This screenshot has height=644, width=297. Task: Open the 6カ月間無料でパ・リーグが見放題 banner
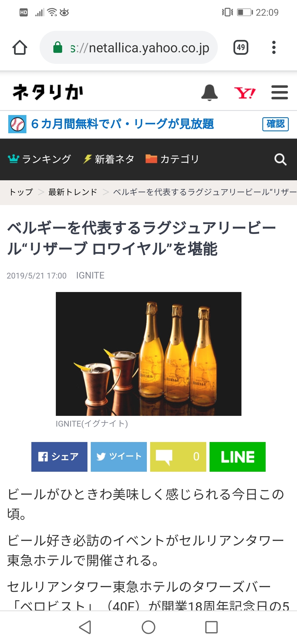[122, 124]
